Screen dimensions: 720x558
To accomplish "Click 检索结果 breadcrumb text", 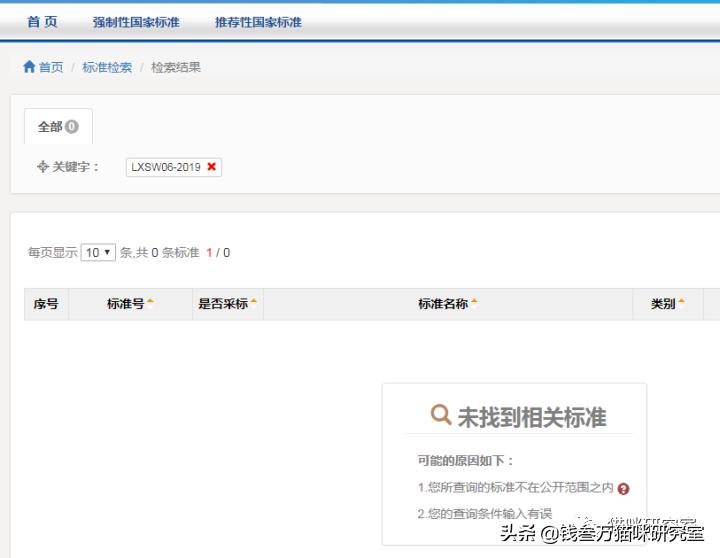I will tap(176, 68).
